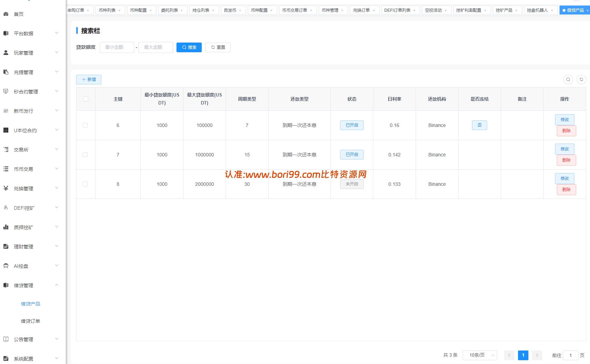Viewport: 590px width, 364px height.
Task: Click the 首页 home icon in sidebar
Action: (6, 14)
